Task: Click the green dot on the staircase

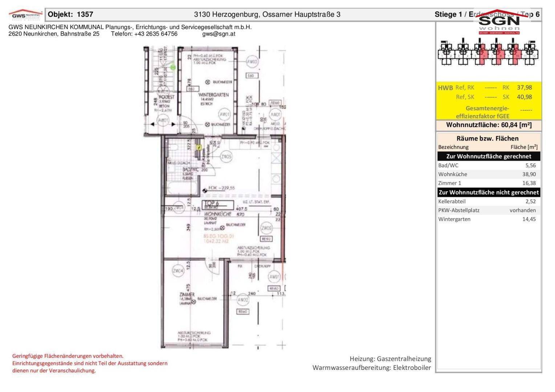Action: (x=173, y=67)
